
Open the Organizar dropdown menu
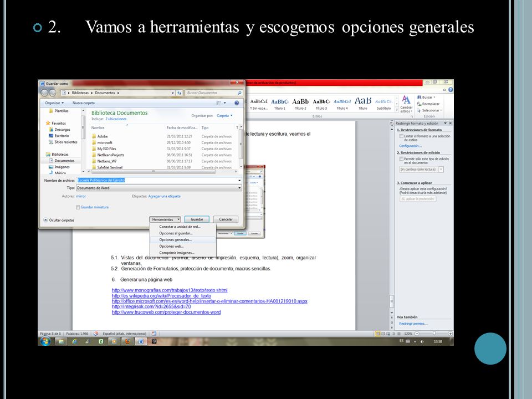pos(54,103)
